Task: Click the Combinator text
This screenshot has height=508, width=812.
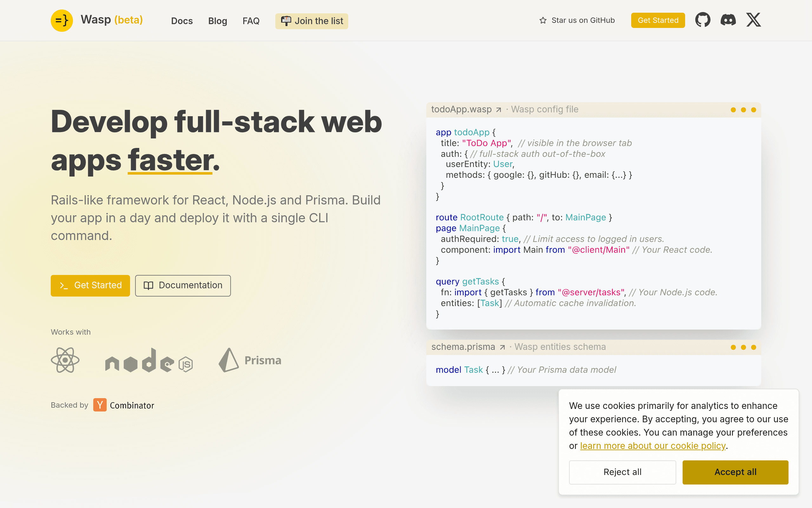Action: [x=132, y=405]
